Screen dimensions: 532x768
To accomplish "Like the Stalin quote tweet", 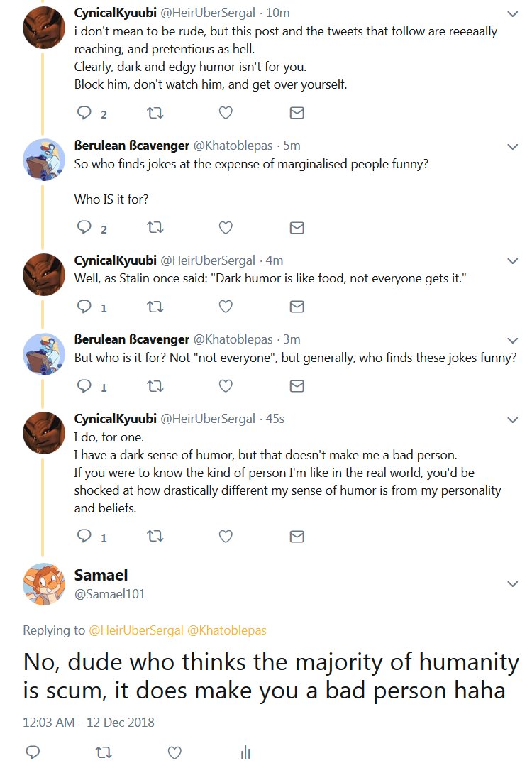I will tap(225, 307).
